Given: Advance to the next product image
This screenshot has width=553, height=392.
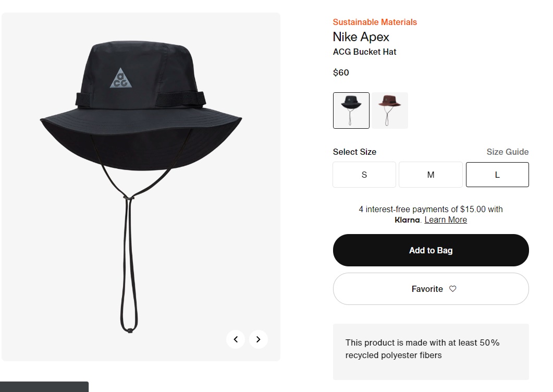Looking at the screenshot, I should [259, 339].
